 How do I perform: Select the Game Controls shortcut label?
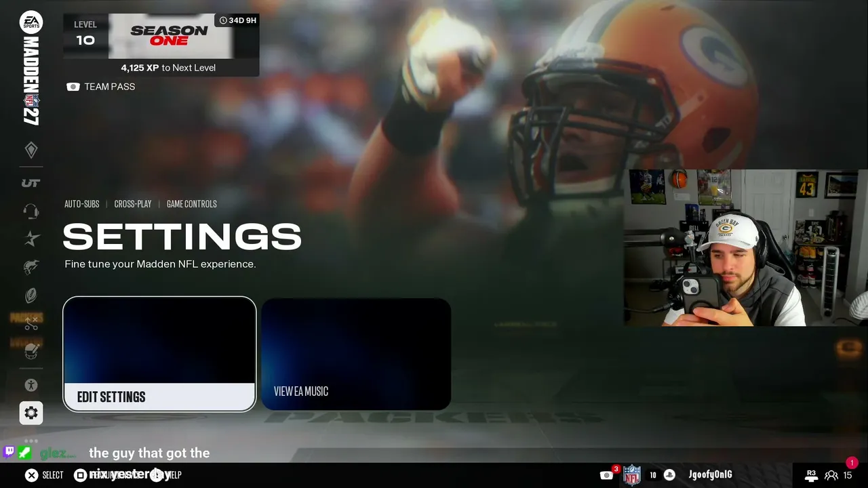click(x=192, y=204)
